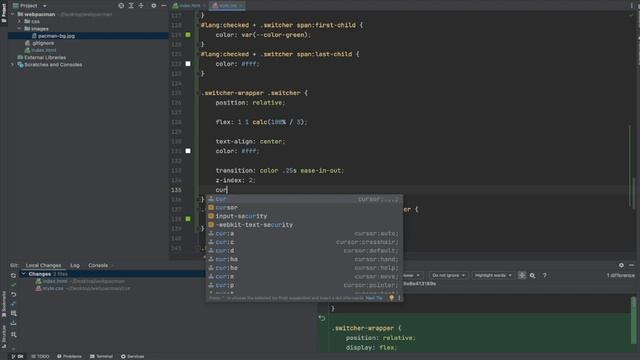Switch to the index.html editor tab
640x360 pixels.
pyautogui.click(x=187, y=6)
